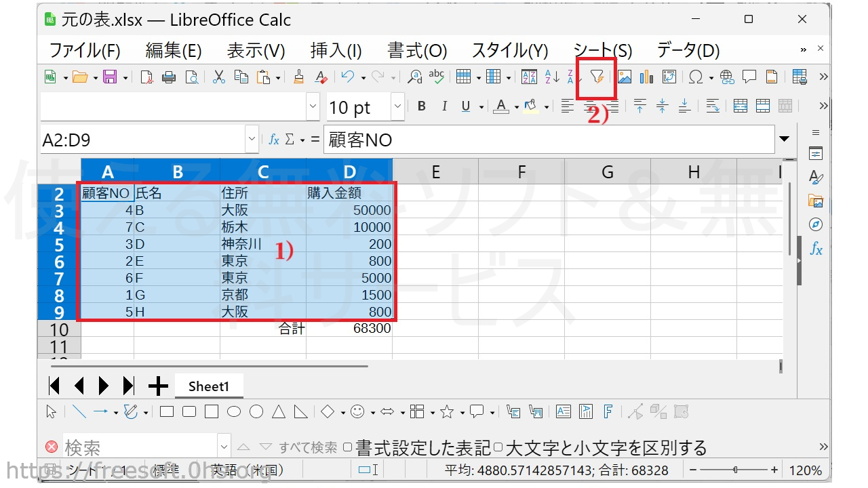Image resolution: width=868 pixels, height=488 pixels.
Task: Select the Sheet1 tab
Action: tap(209, 386)
